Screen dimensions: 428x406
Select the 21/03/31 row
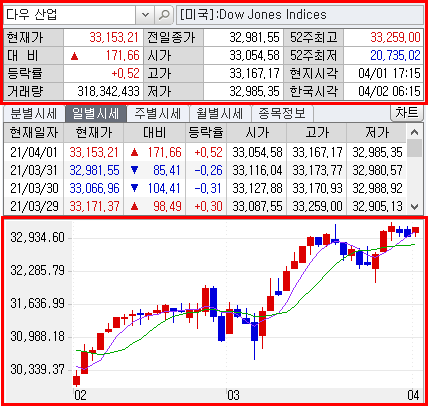205,170
